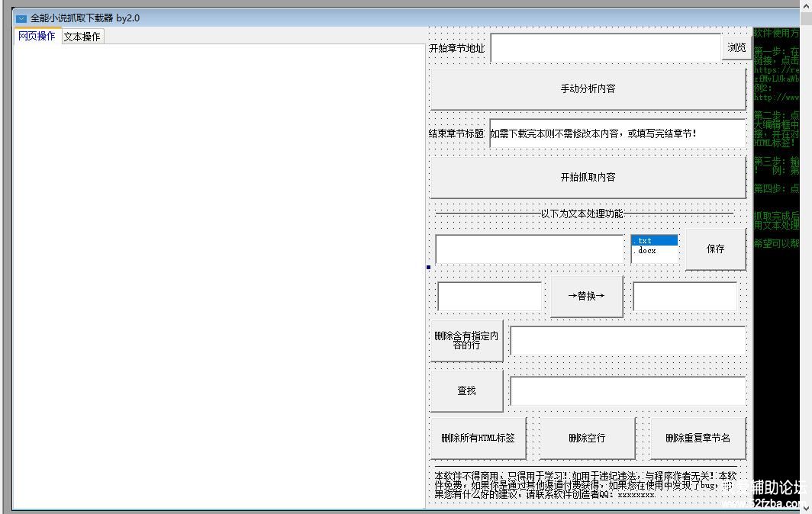Click the vertical scrollbar at right edge
The width and height of the screenshot is (812, 514).
pos(806,257)
